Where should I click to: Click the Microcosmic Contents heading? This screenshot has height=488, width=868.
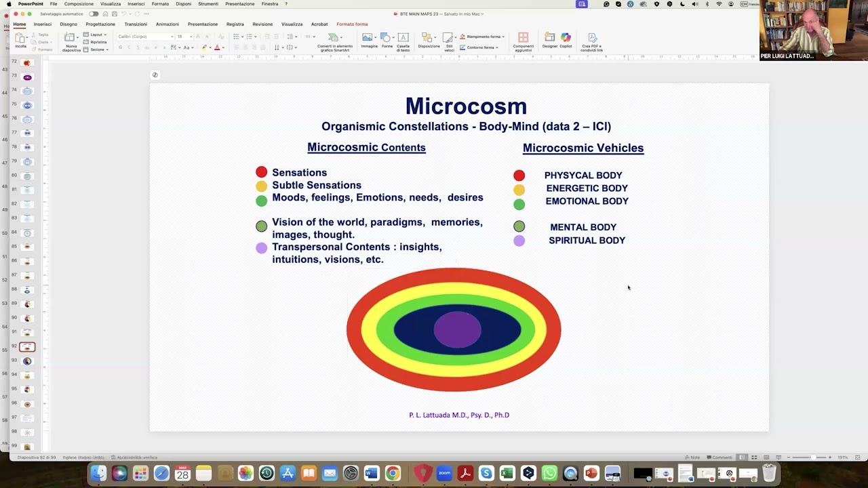[x=366, y=147]
